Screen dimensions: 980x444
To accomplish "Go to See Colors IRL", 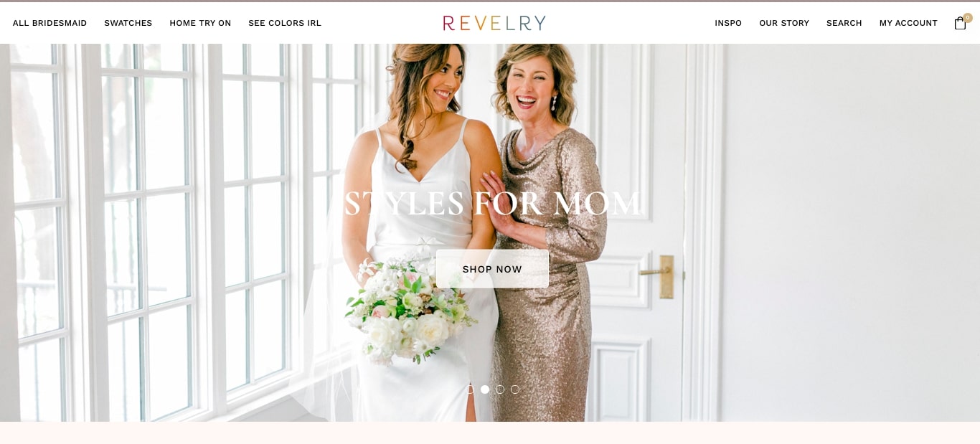I will [285, 23].
